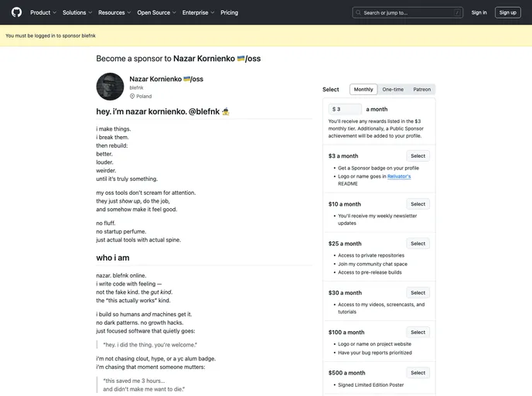Expand the Open Source menu
Screen dimensions: 532x396
point(156,12)
